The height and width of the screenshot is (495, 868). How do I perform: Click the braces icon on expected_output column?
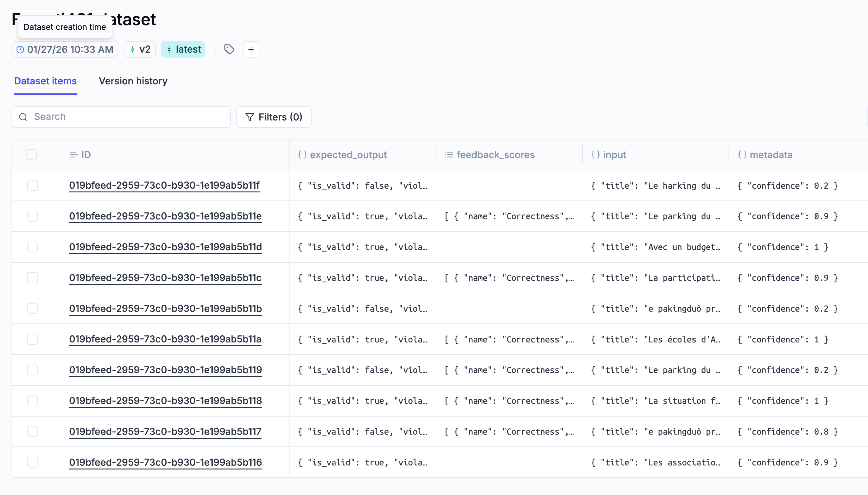(x=302, y=155)
